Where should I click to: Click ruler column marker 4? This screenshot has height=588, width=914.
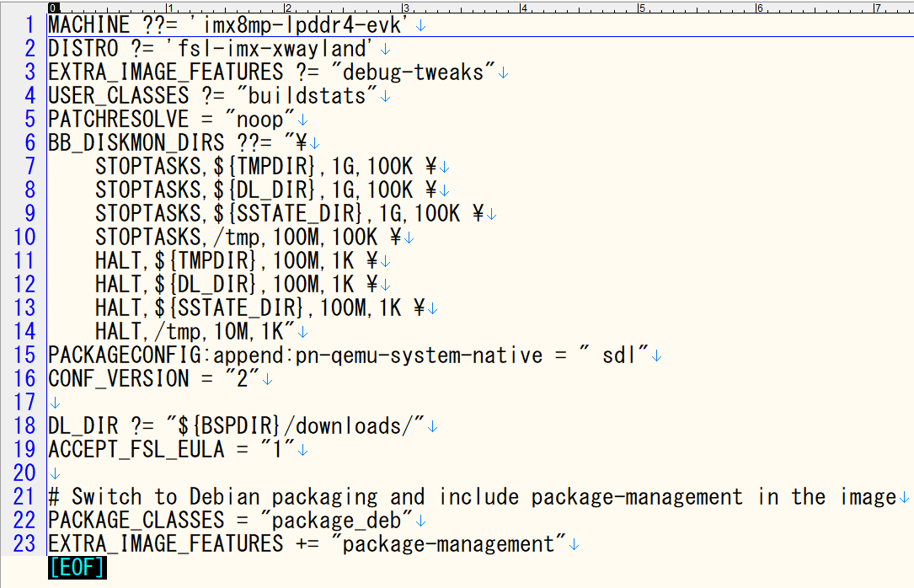click(x=523, y=8)
